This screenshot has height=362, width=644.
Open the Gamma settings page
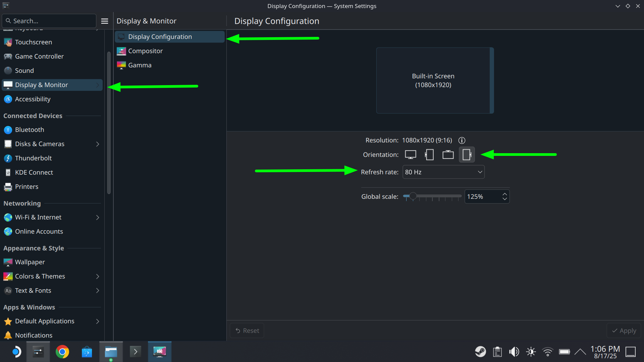coord(140,65)
